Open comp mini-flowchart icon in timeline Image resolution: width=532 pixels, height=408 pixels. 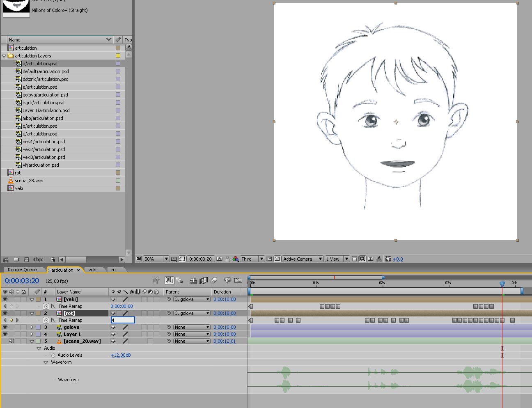(156, 281)
